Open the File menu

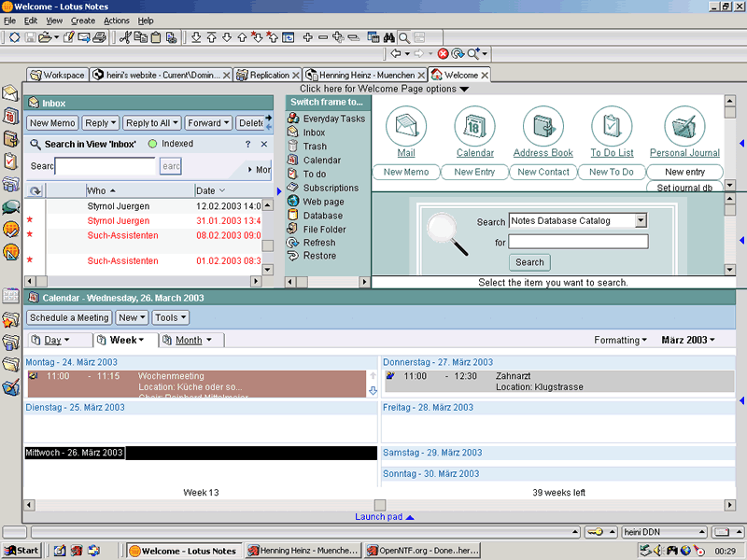click(9, 21)
